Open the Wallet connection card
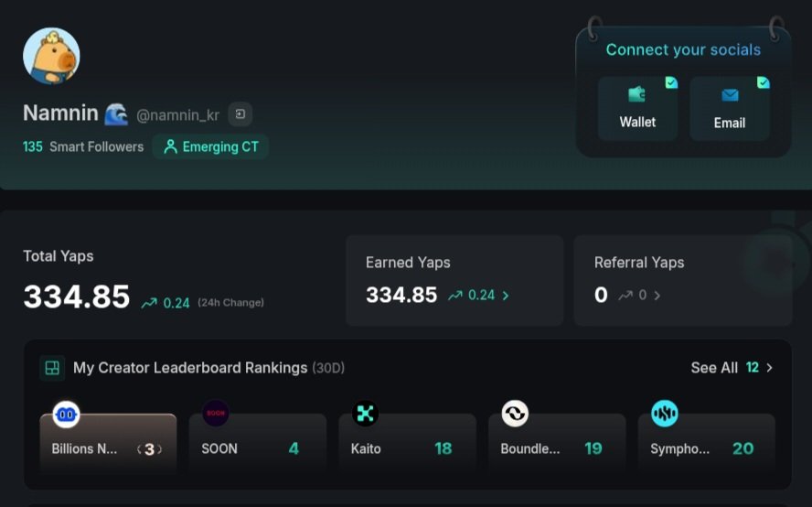The height and width of the screenshot is (507, 812). 637,108
